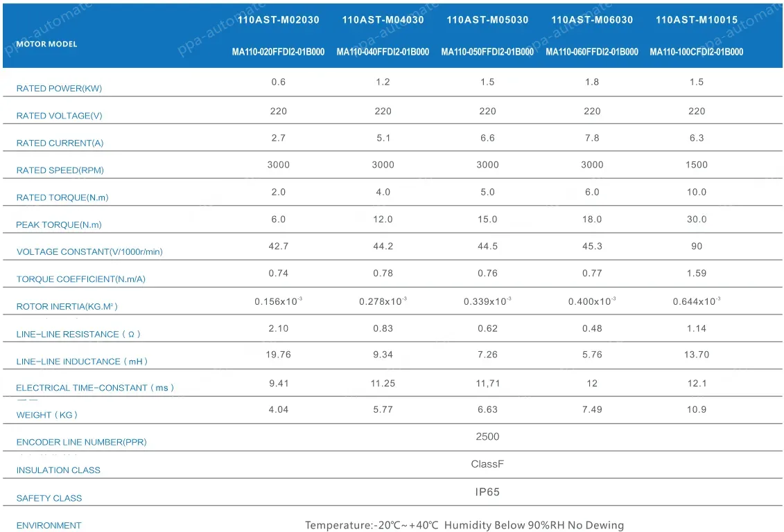Screen dimensions: 784x532
Task: Select the 110AST-M04030 model header
Action: pos(383,20)
